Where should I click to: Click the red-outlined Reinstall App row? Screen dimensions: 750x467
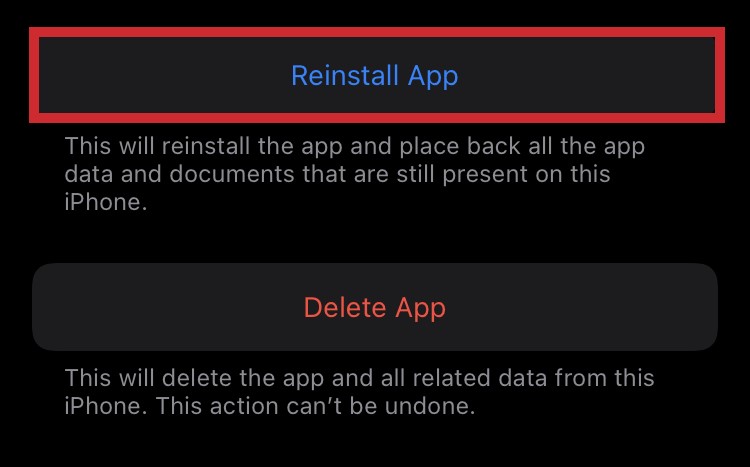[377, 75]
